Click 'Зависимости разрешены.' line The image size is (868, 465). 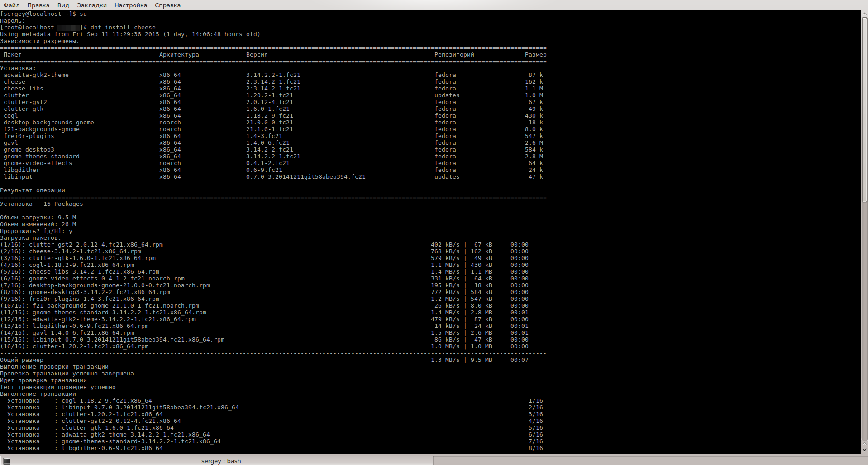40,41
